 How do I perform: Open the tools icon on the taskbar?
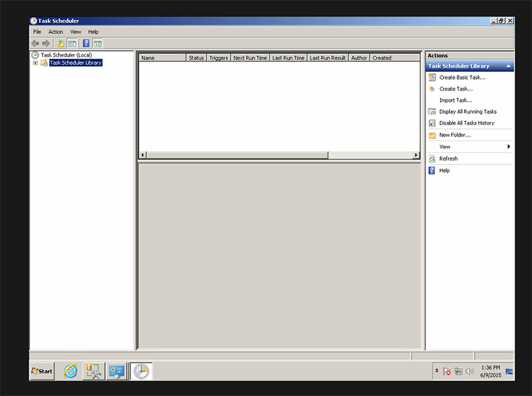click(94, 371)
